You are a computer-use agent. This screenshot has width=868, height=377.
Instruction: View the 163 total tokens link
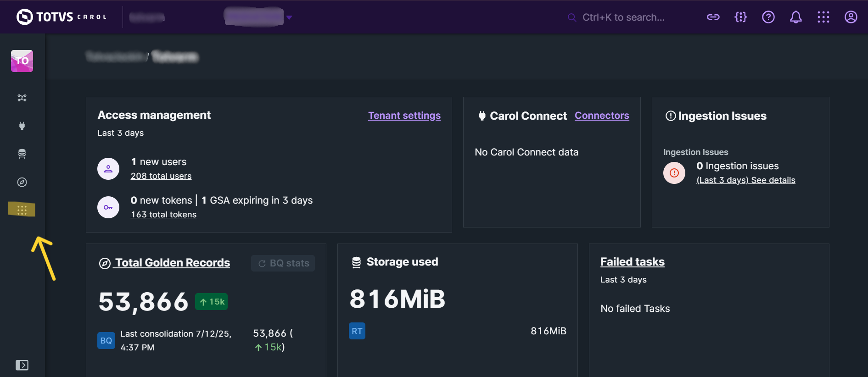tap(163, 215)
